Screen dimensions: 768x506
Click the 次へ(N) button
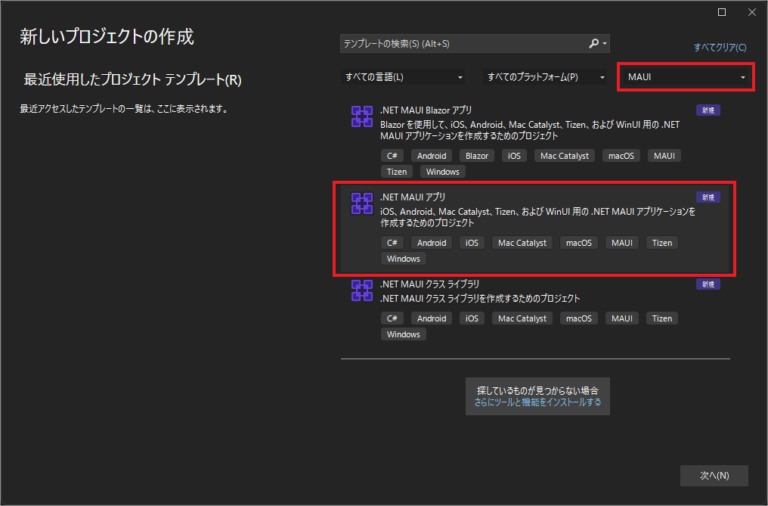(x=714, y=474)
